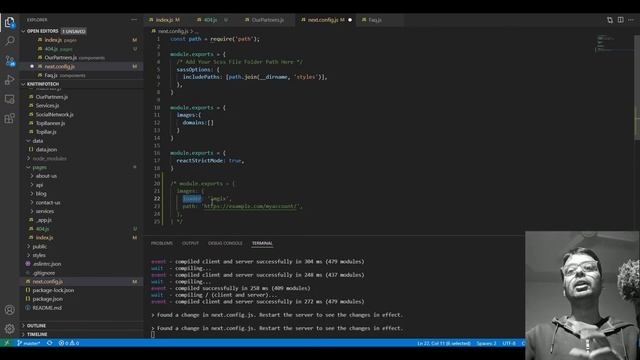The image size is (640, 360).
Task: Expand the node_modules folder
Action: click(x=28, y=158)
